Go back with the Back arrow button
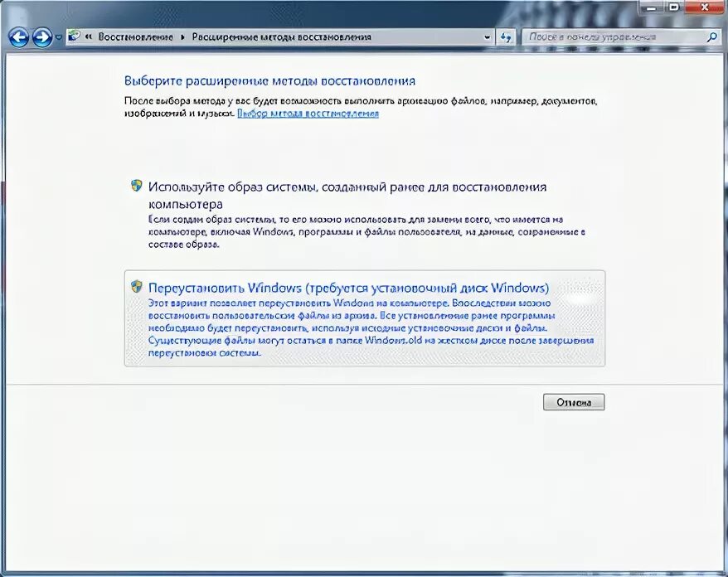728x577 pixels. [18, 37]
